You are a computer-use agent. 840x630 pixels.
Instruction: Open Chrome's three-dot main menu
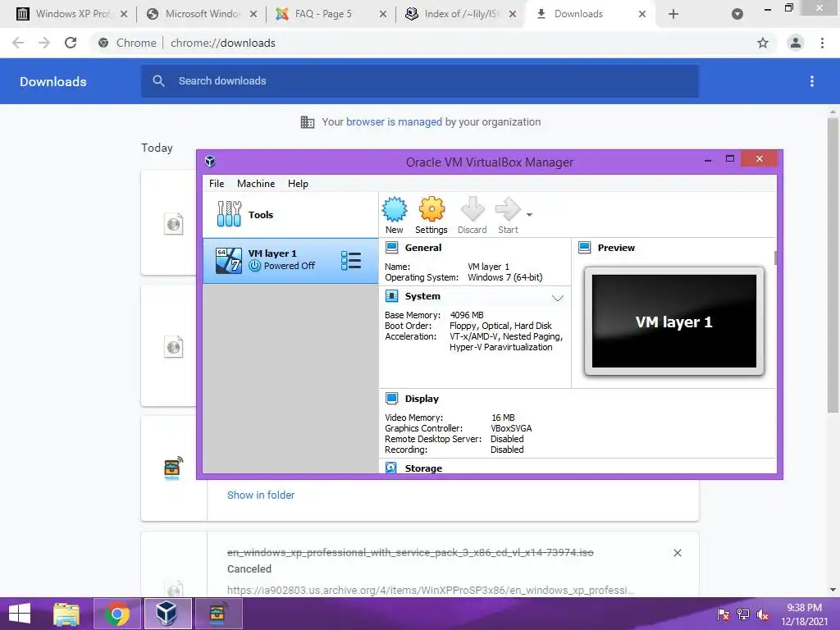point(822,43)
